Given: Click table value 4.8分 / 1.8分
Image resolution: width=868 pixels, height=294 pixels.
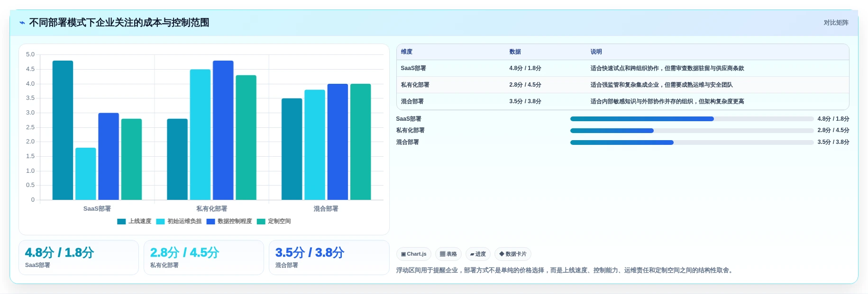Looking at the screenshot, I should click(x=525, y=68).
